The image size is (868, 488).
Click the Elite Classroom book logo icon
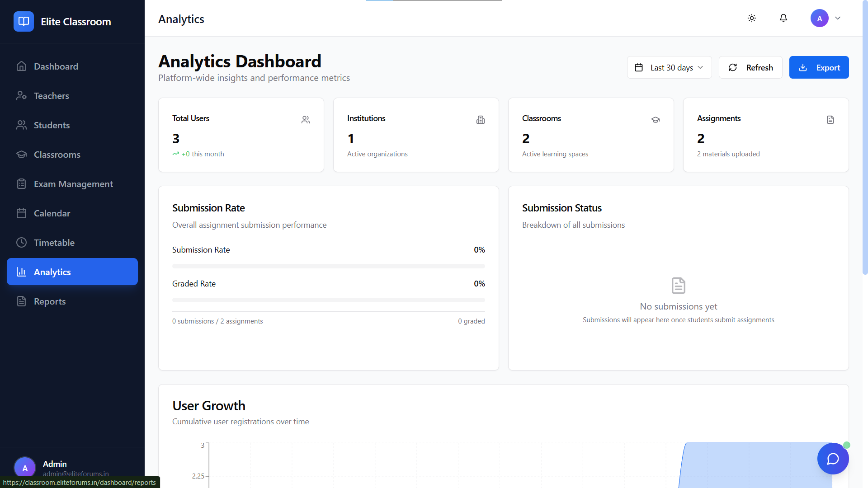(24, 21)
